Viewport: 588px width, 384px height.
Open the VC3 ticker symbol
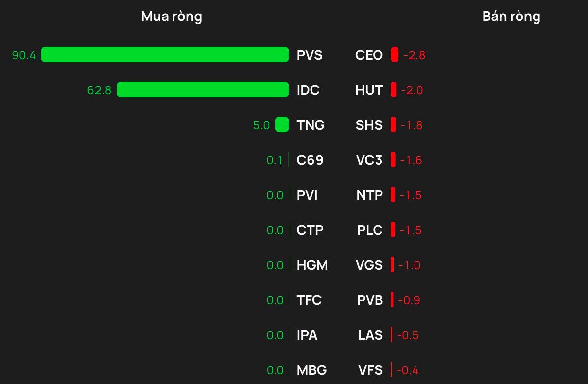pos(369,160)
